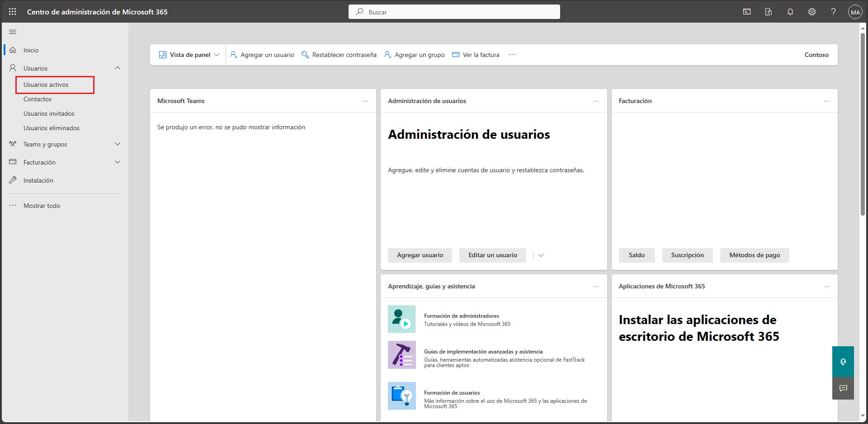Image resolution: width=868 pixels, height=424 pixels.
Task: Open the app launcher waffle icon
Action: click(12, 12)
